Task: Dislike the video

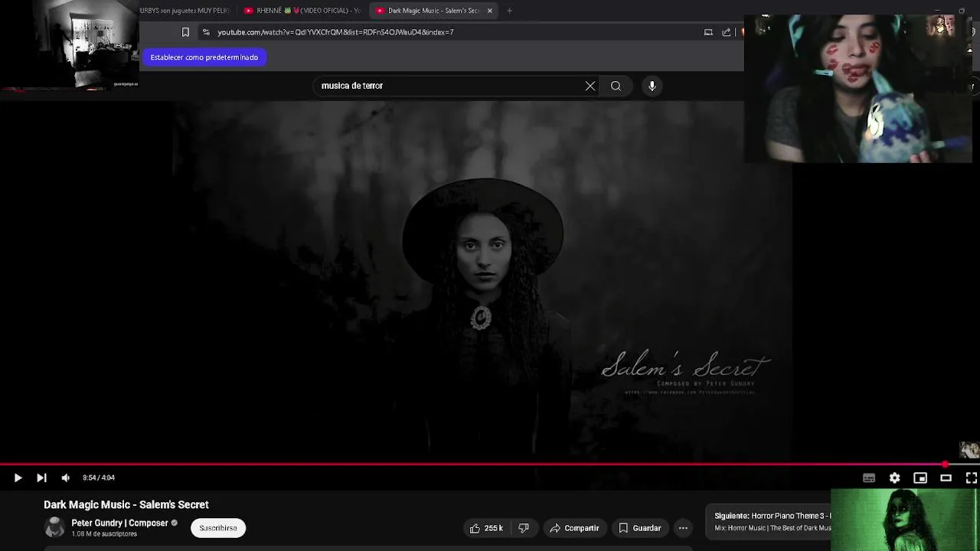Action: tap(524, 528)
